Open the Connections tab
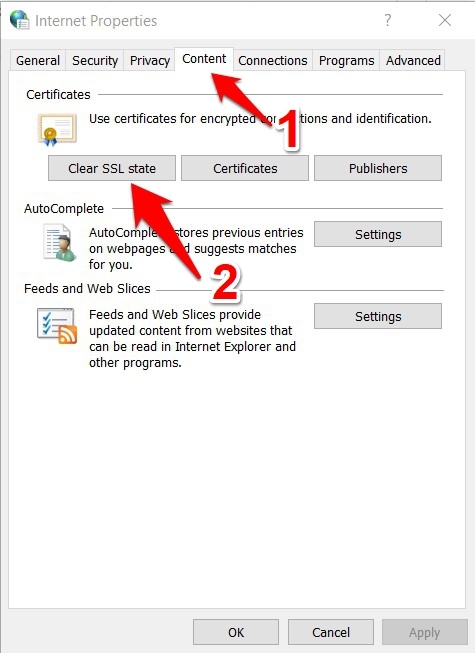The height and width of the screenshot is (653, 475). coord(273,60)
